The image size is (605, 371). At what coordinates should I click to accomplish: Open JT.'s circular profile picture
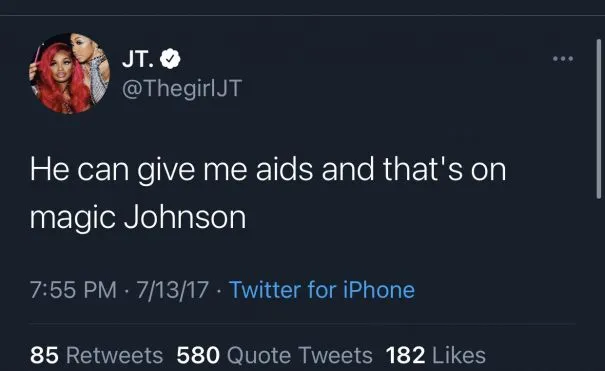[70, 73]
